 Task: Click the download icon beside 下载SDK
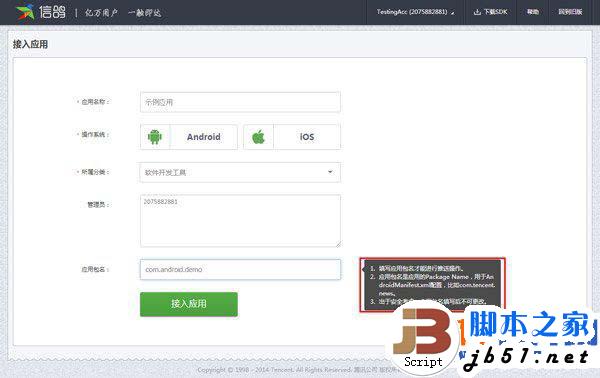tap(477, 12)
